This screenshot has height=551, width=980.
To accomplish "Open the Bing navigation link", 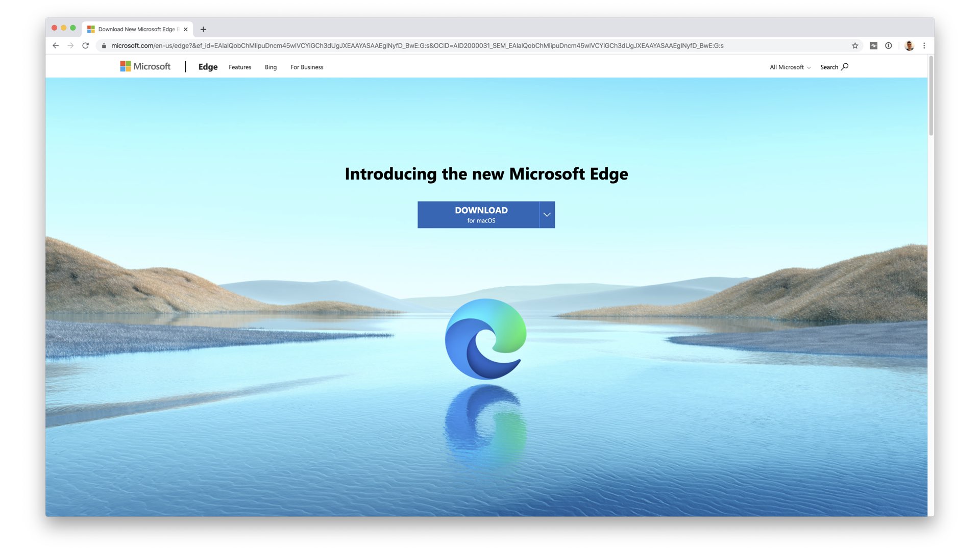I will click(x=271, y=67).
